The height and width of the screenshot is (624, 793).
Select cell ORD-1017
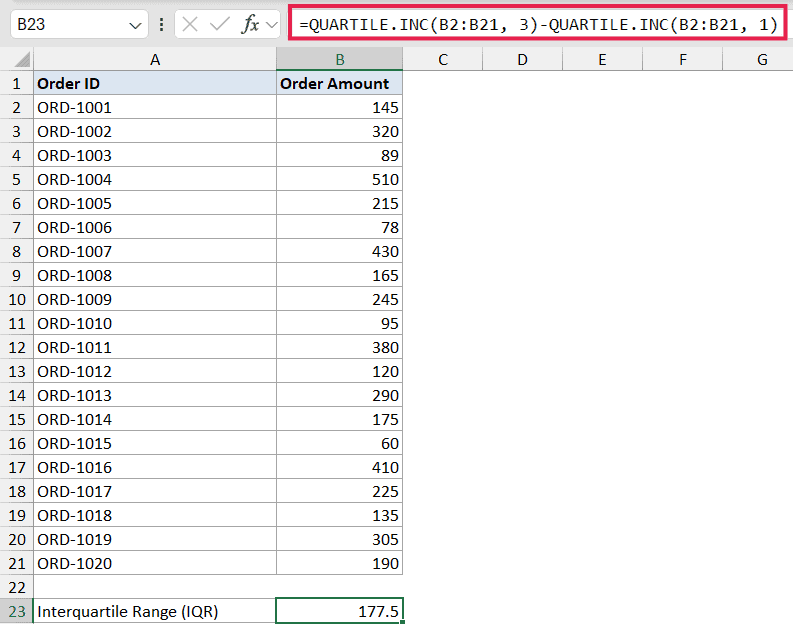click(155, 491)
